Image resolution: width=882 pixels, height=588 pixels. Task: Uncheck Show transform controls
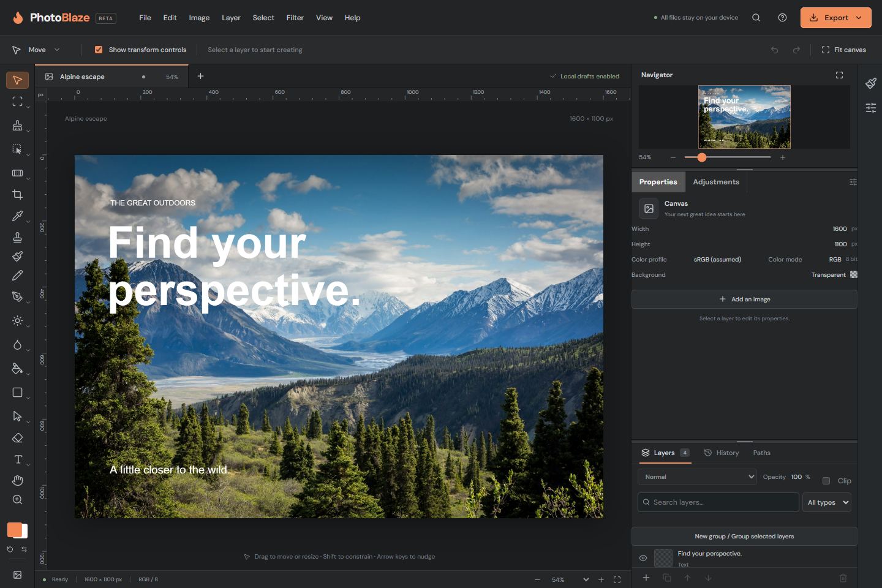pyautogui.click(x=99, y=50)
